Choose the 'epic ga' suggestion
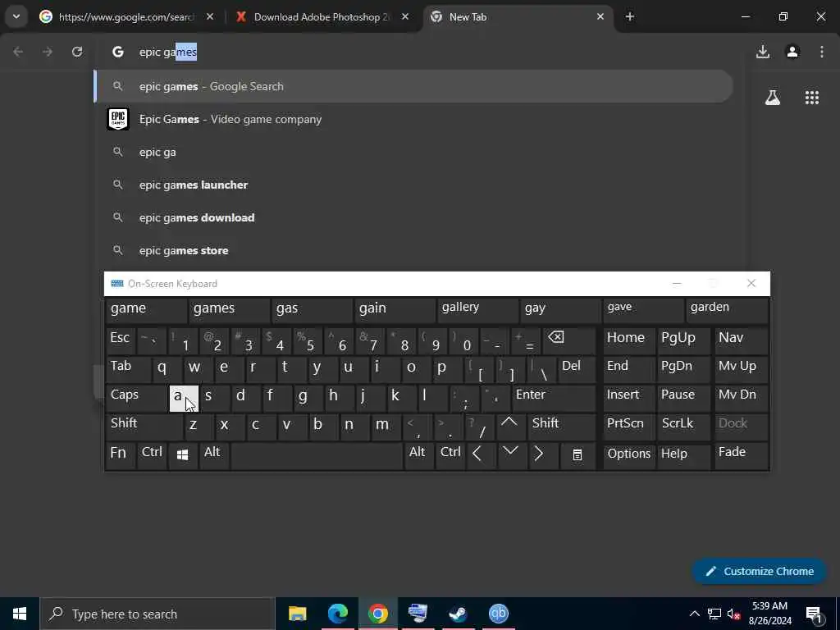840x630 pixels. point(413,152)
